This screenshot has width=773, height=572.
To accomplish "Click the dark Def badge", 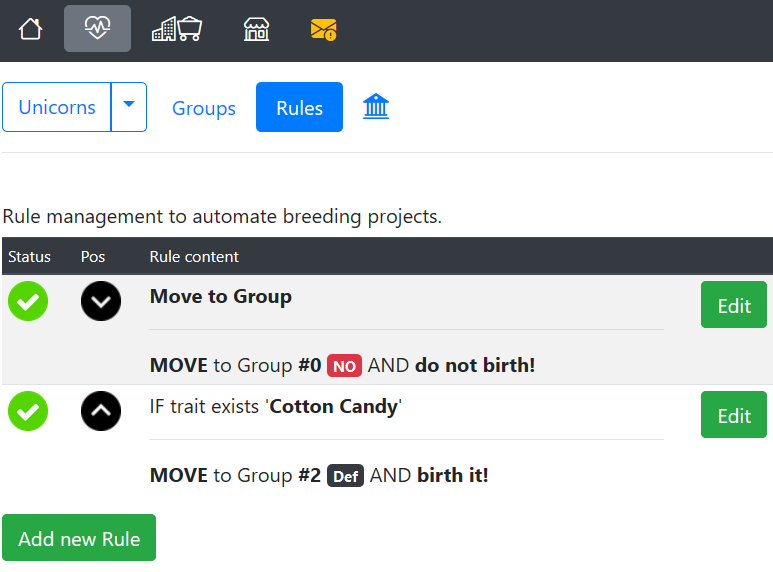I will (345, 476).
